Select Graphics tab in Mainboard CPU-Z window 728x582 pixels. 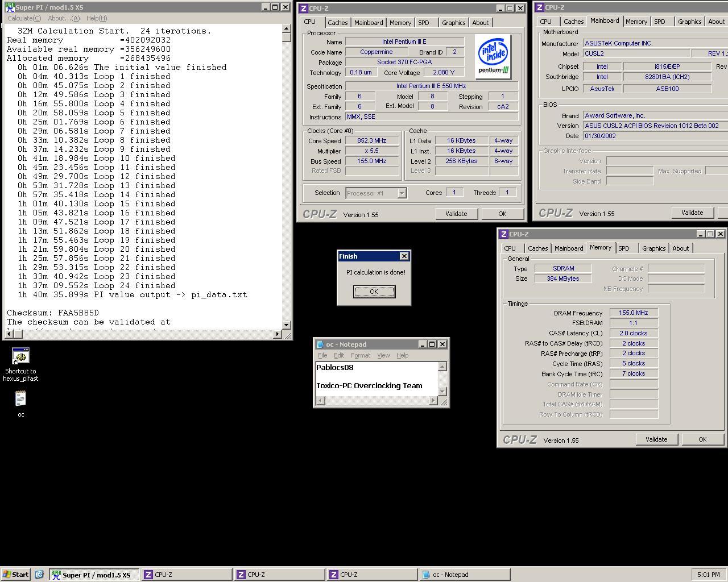click(689, 22)
